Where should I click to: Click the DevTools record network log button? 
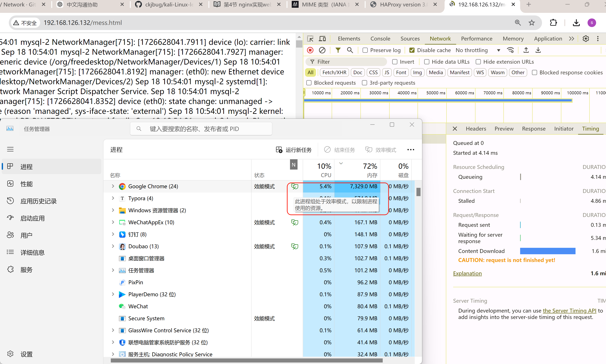click(x=310, y=50)
